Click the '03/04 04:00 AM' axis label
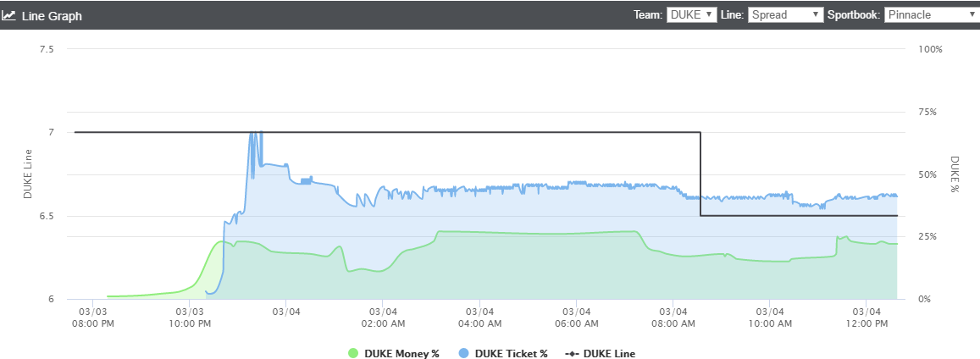 pos(479,317)
